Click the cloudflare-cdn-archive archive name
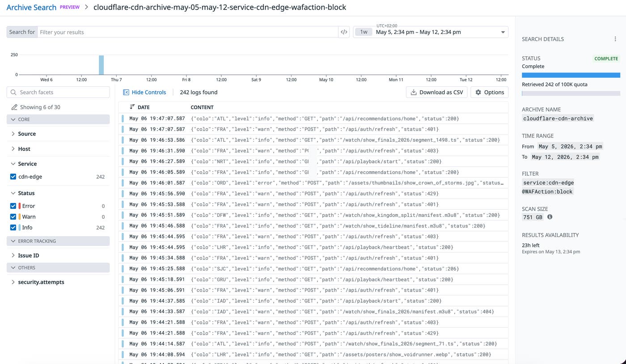Image resolution: width=626 pixels, height=364 pixels. click(x=558, y=119)
